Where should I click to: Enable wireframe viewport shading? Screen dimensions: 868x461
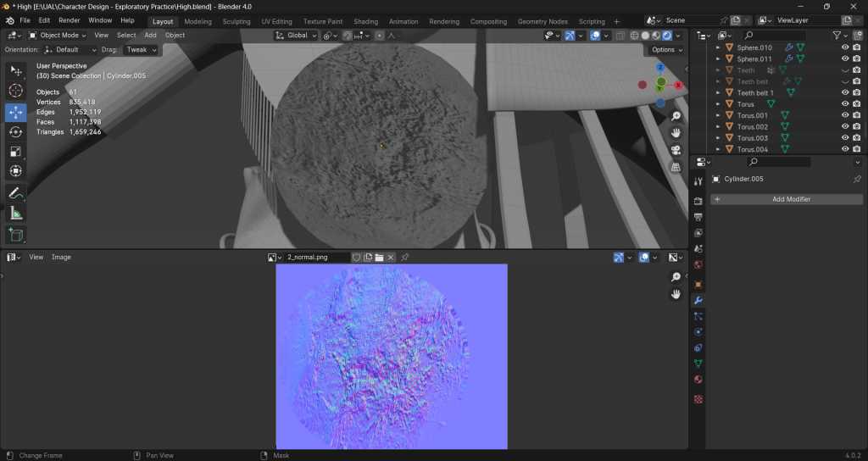coord(634,36)
